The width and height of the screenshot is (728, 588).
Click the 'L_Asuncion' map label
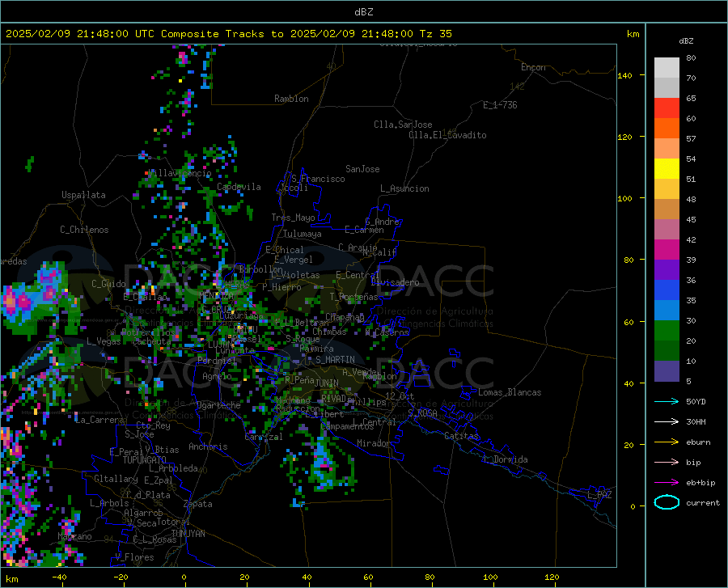(404, 188)
